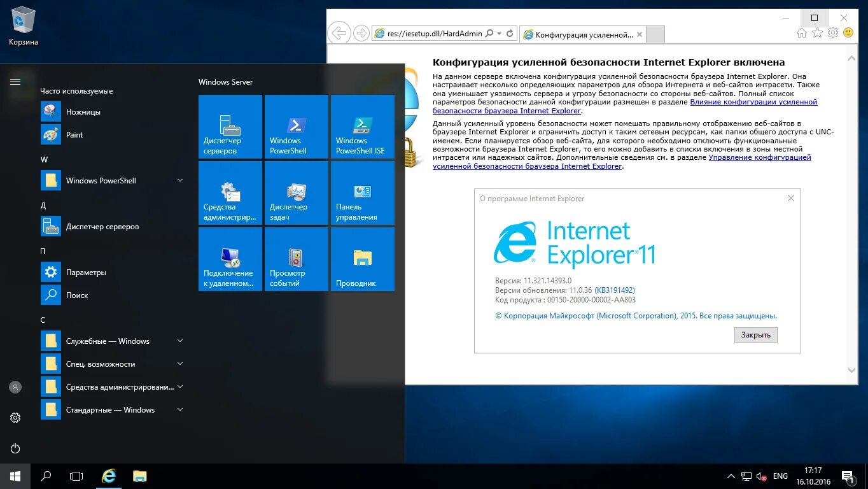Open Recycle Bin (Корзина) desktop icon
The height and width of the screenshot is (489, 868).
[x=24, y=27]
